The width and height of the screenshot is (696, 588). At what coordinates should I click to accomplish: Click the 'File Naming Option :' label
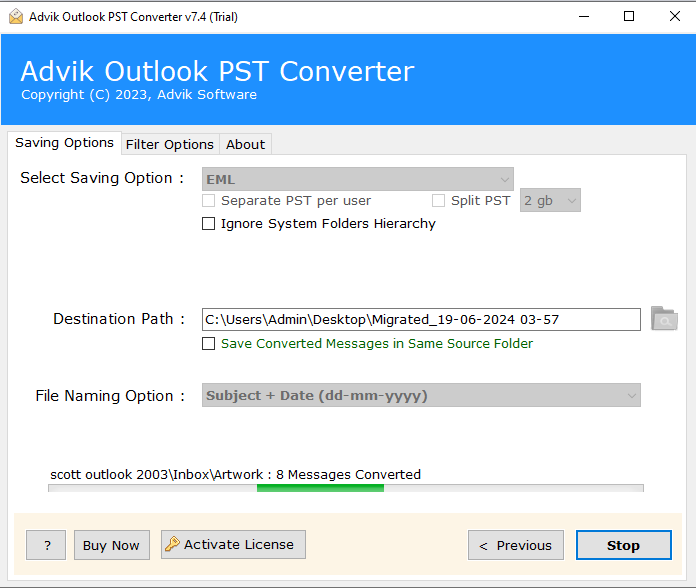tap(110, 395)
